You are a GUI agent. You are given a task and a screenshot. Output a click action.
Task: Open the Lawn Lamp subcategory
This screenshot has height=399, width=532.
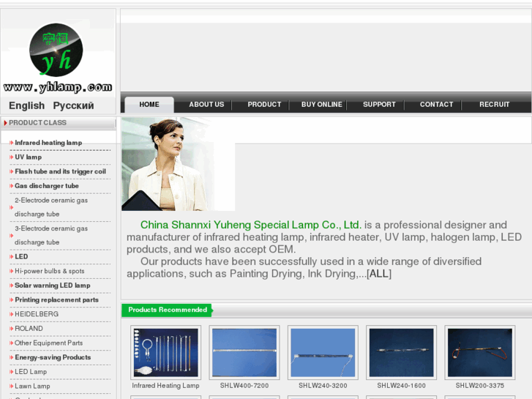click(x=33, y=386)
